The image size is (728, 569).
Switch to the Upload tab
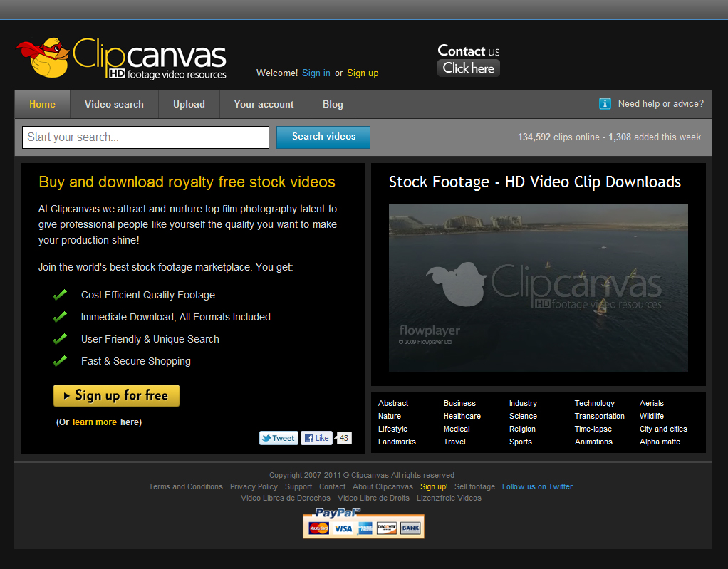pos(189,104)
